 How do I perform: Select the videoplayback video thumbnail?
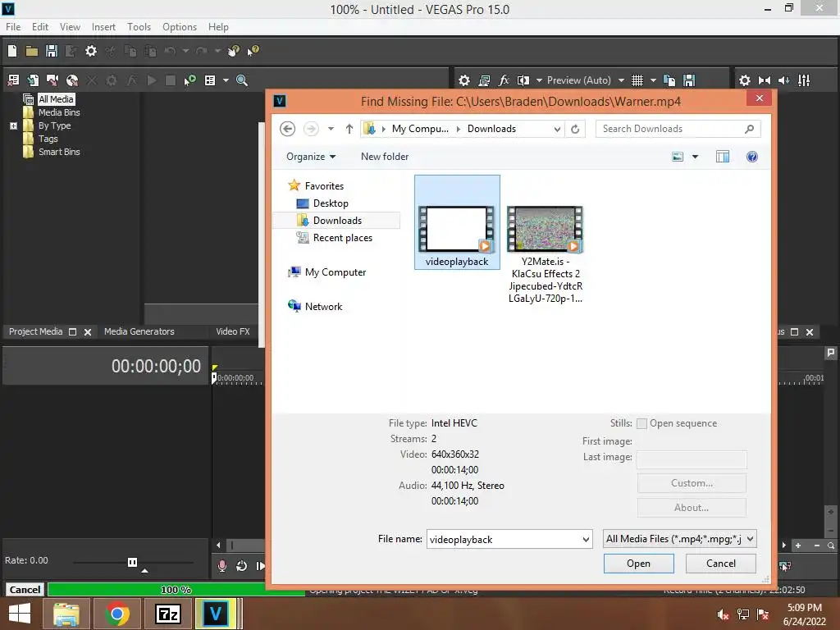pos(457,222)
